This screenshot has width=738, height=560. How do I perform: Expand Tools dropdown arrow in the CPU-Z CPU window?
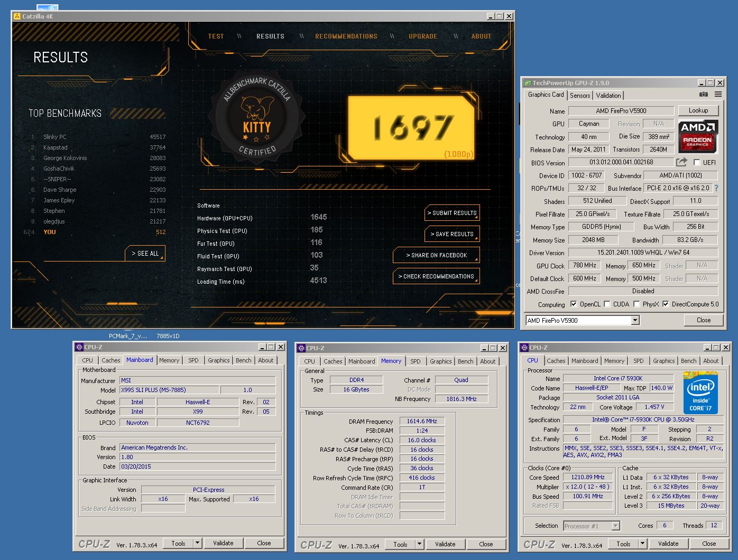[642, 544]
